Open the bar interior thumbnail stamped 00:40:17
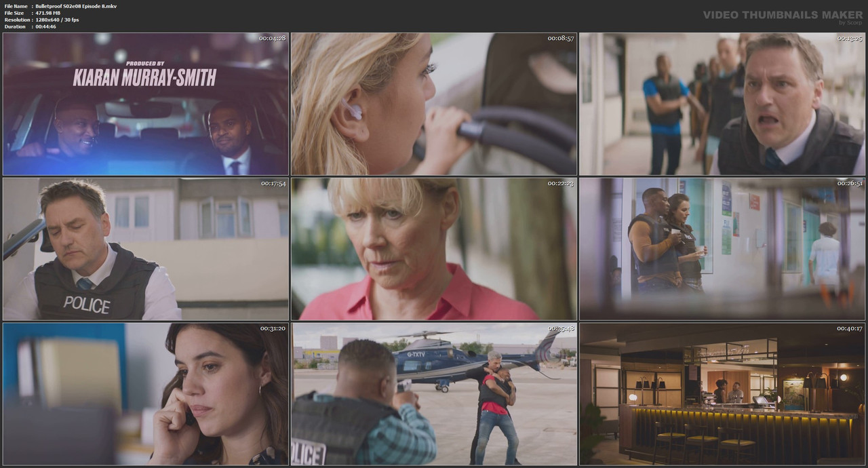The width and height of the screenshot is (868, 468). (x=722, y=393)
